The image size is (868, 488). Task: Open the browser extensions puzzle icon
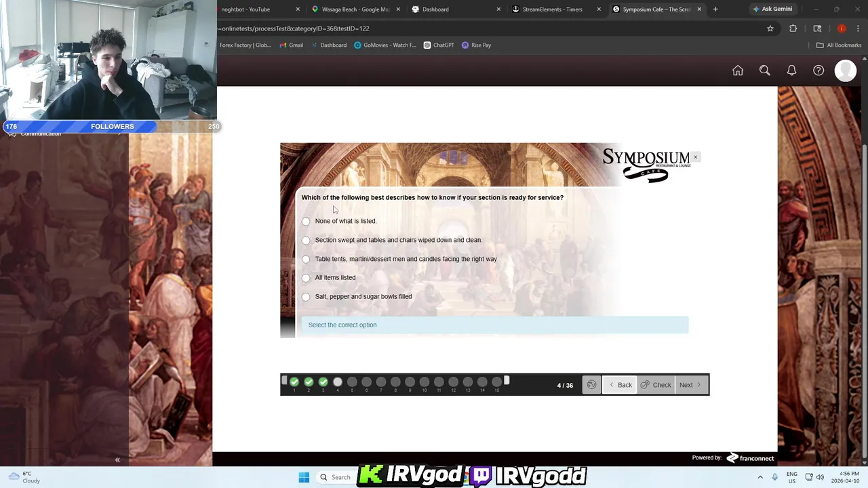(x=793, y=28)
